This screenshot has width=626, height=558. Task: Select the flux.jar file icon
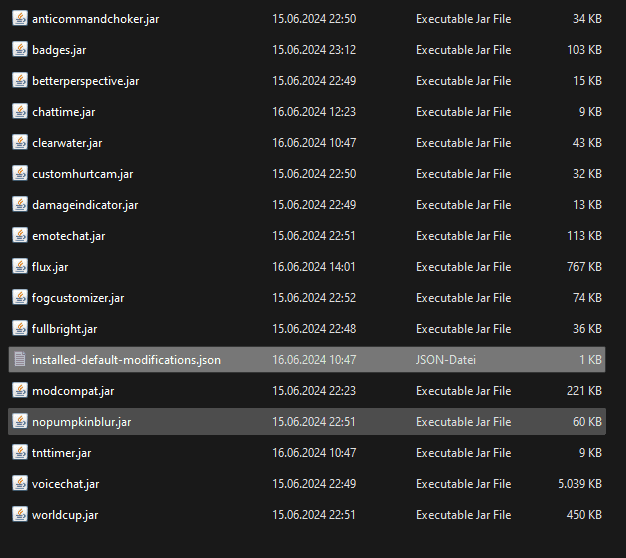point(20,266)
